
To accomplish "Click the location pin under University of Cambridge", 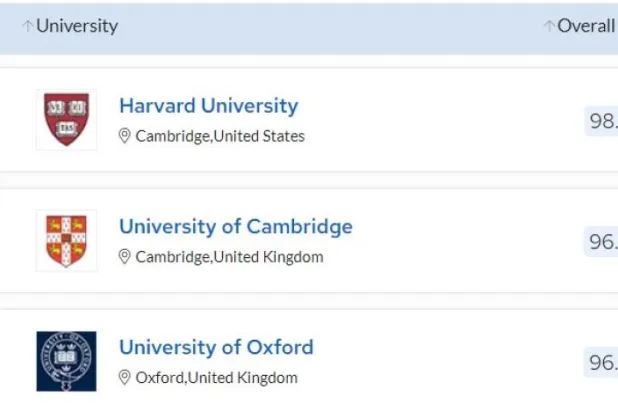I will (125, 257).
